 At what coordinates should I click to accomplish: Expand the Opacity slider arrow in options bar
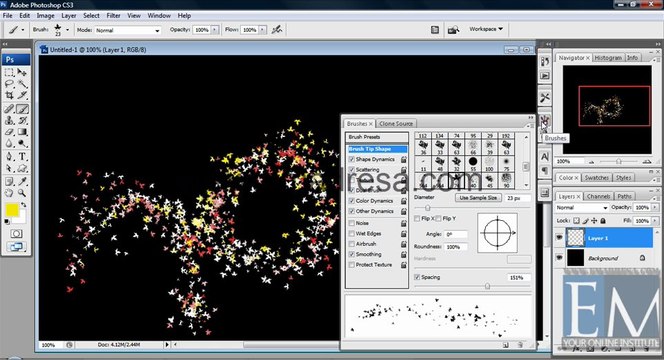pos(215,30)
